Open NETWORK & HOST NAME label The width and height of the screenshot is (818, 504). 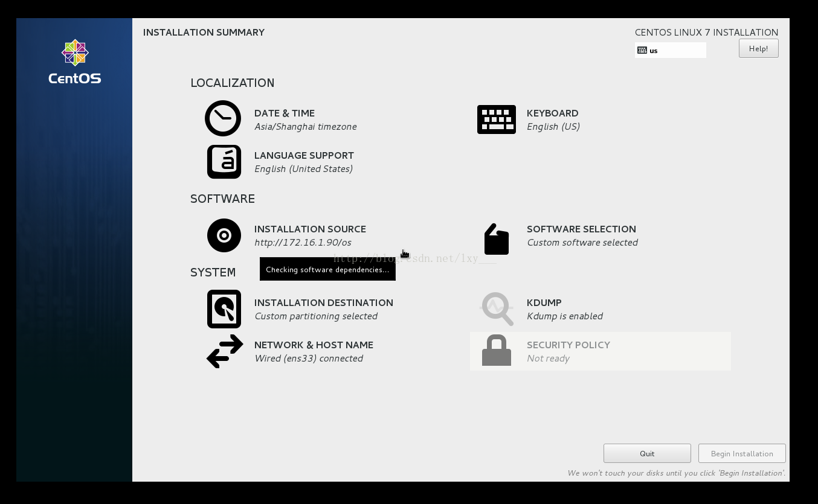click(x=314, y=345)
